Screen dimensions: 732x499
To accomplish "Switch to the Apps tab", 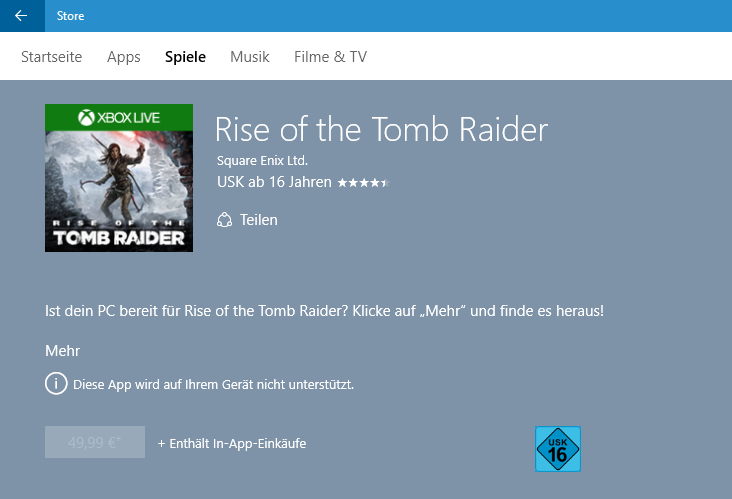I will click(x=124, y=57).
